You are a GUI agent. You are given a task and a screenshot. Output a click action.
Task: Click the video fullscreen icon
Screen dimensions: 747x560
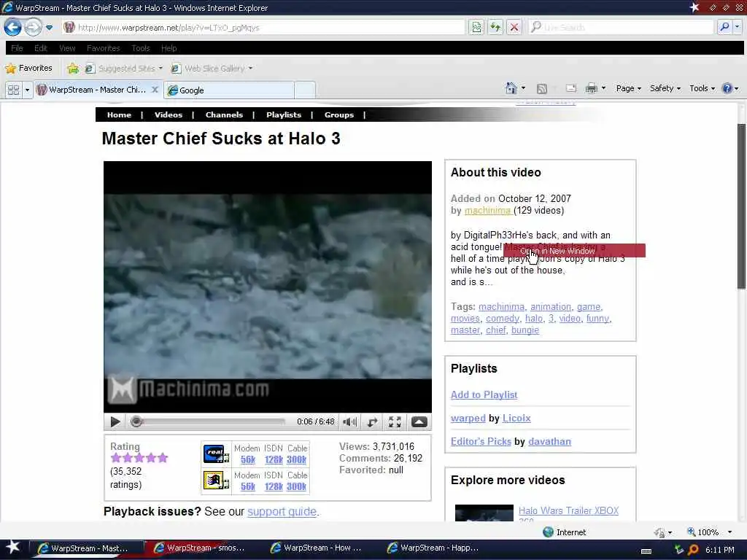[395, 421]
